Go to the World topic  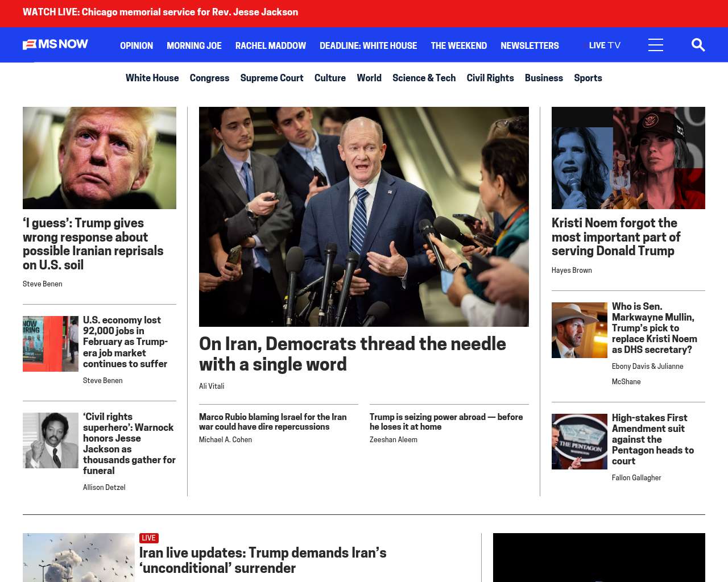369,78
